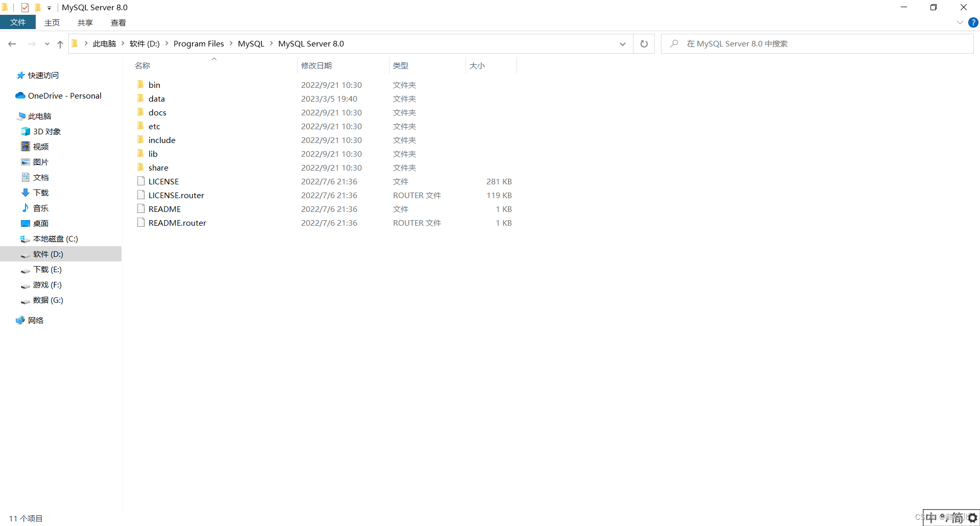Click the etc folder icon

pos(140,126)
